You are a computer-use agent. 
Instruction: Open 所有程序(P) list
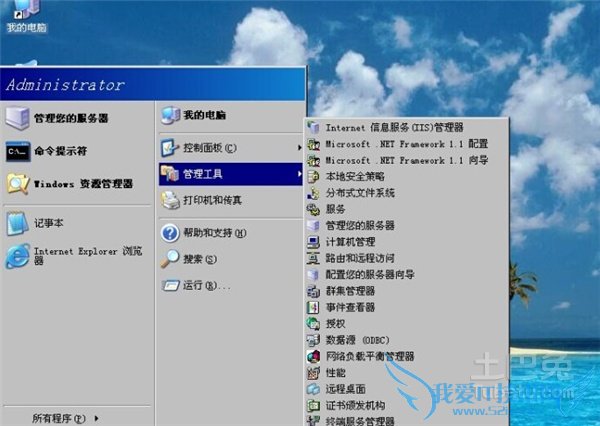tap(65, 419)
